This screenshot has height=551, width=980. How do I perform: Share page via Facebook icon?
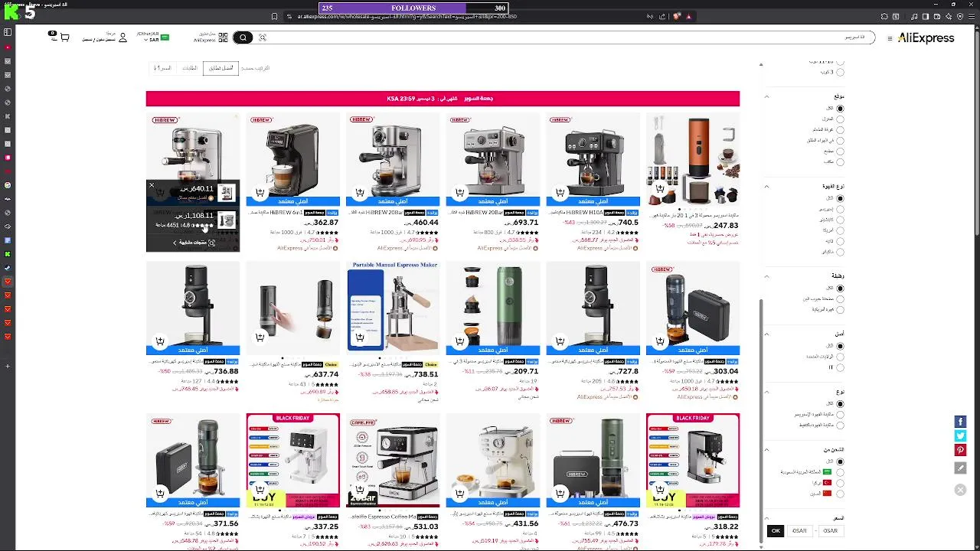pos(960,422)
